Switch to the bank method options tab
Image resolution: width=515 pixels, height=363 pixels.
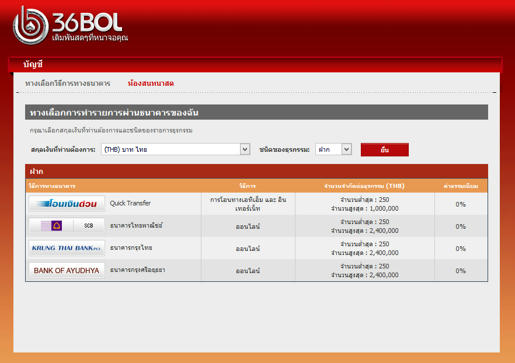[x=67, y=83]
